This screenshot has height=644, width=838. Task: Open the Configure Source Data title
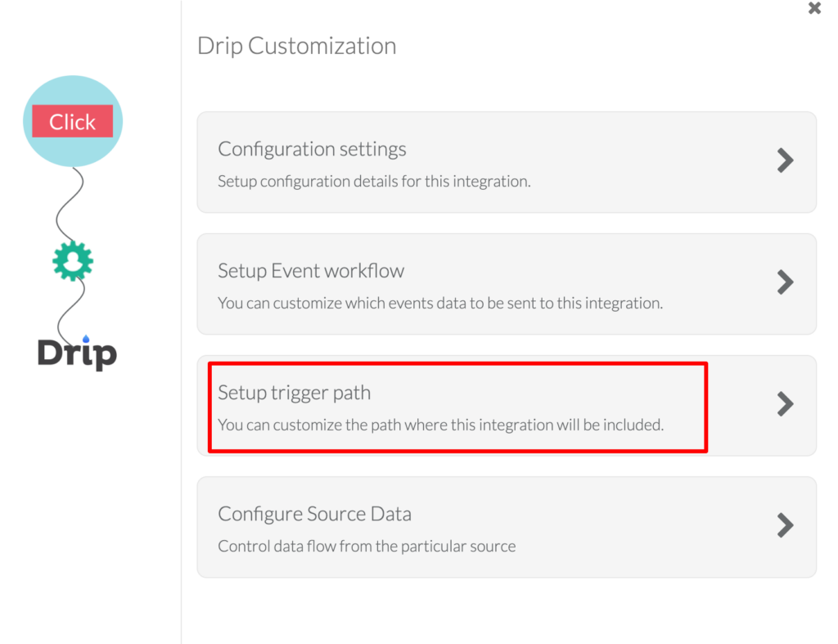pyautogui.click(x=315, y=514)
